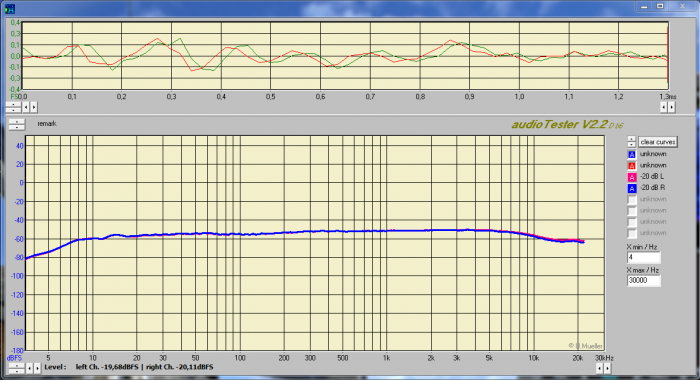Viewport: 700px width, 380px height.
Task: Maximize the audioTester window
Action: point(660,6)
